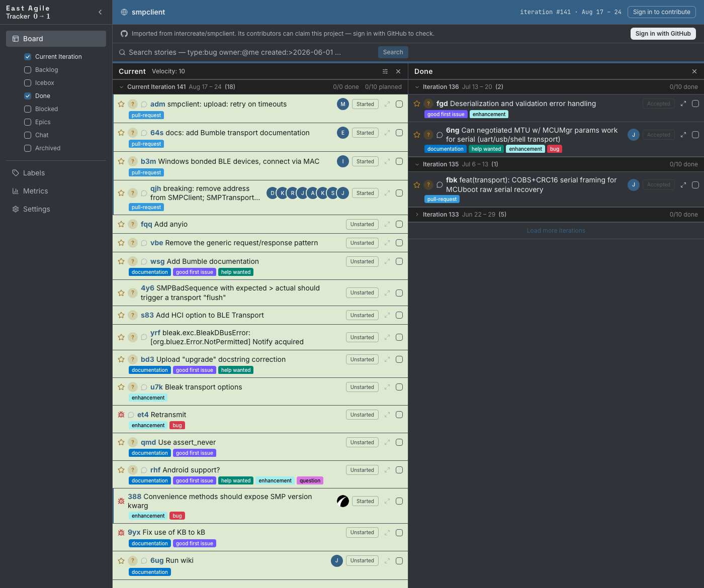Collapse the sidebar with the chevron arrow

pos(100,12)
